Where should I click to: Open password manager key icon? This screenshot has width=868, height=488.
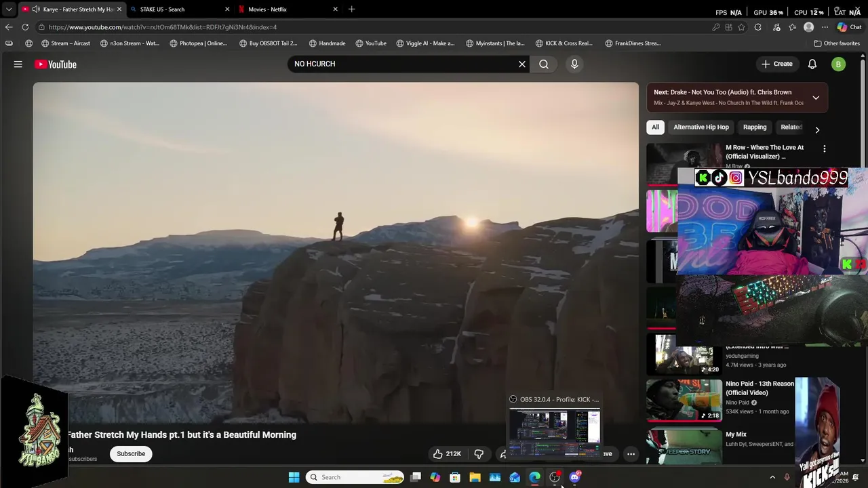click(716, 27)
